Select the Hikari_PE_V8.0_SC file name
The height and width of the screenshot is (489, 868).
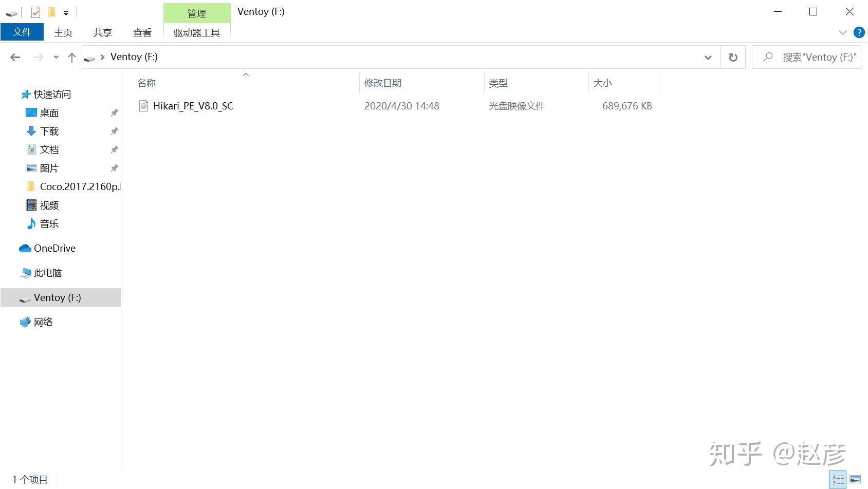(193, 106)
